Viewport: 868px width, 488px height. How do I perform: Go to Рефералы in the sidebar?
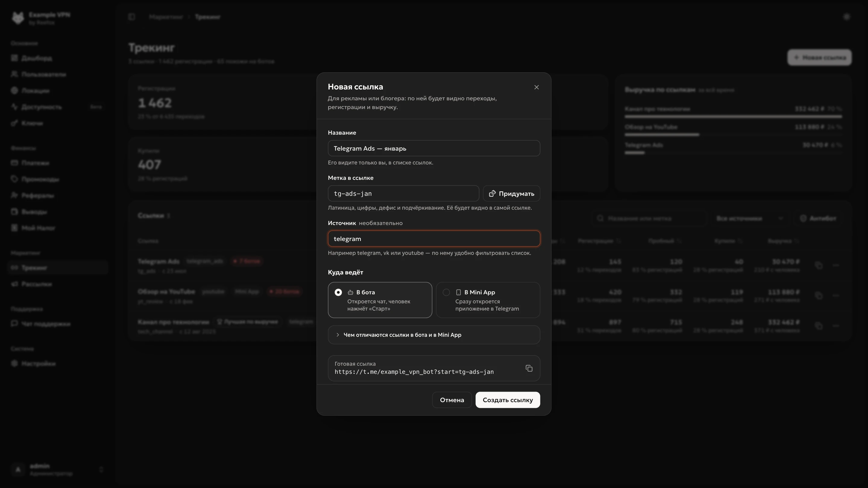[57, 196]
